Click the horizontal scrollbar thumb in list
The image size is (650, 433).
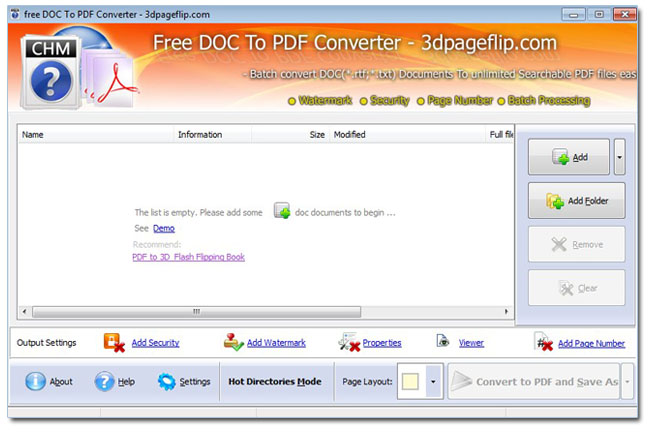(196, 312)
